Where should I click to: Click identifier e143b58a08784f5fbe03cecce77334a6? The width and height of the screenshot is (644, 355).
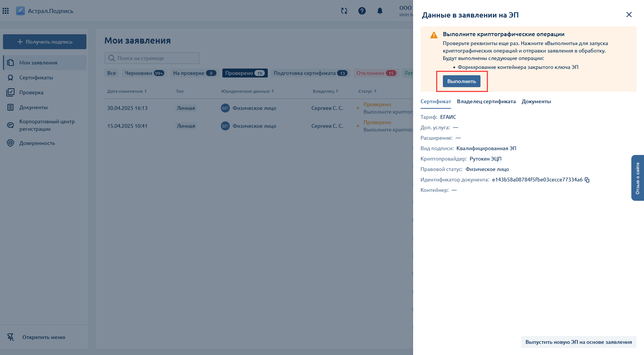pos(537,180)
